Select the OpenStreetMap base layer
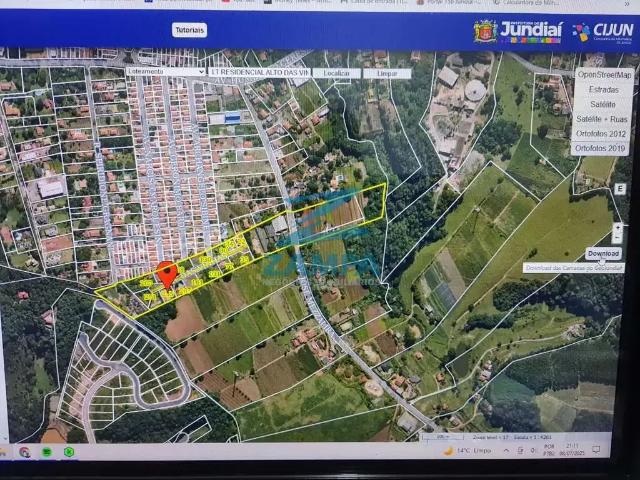Viewport: 640px width, 480px height. [604, 75]
